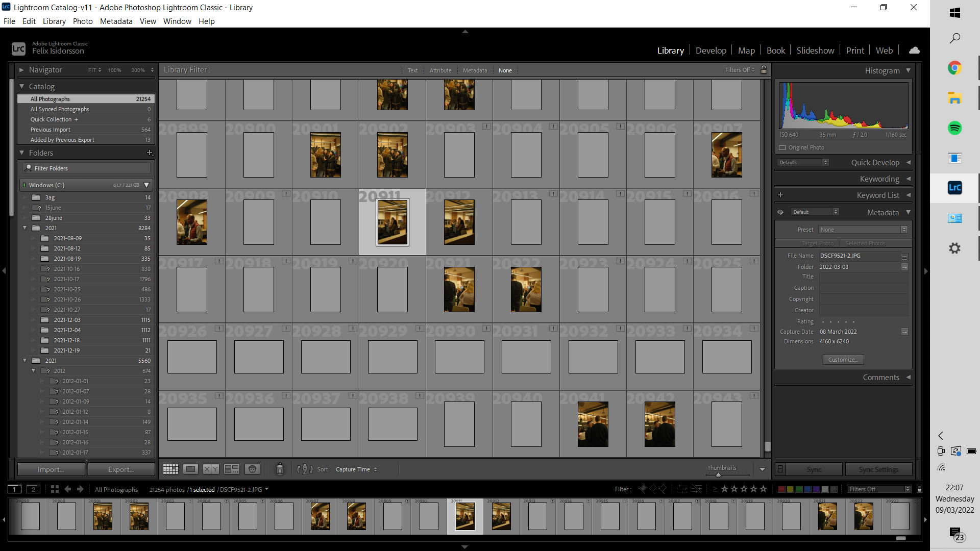Select the 2021-10-17 folder
The width and height of the screenshot is (980, 551).
[67, 279]
